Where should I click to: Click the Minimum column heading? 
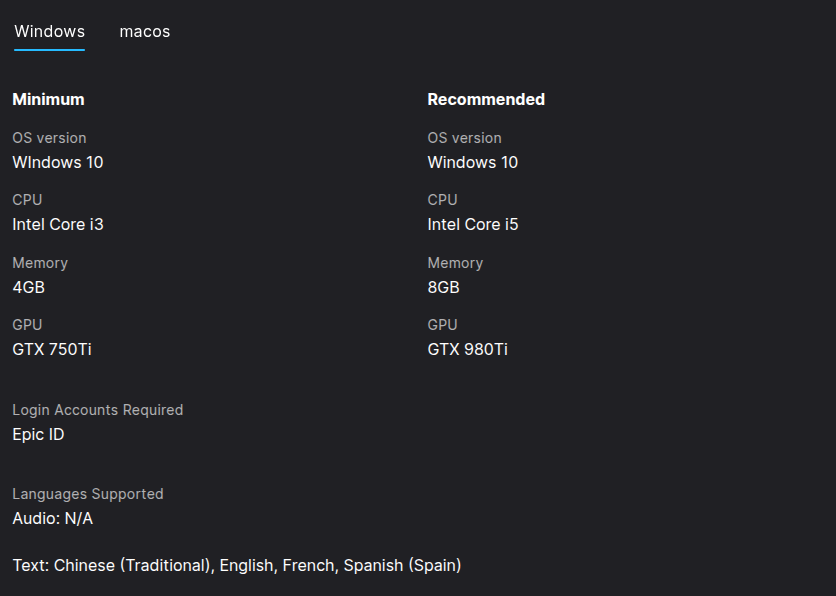48,99
